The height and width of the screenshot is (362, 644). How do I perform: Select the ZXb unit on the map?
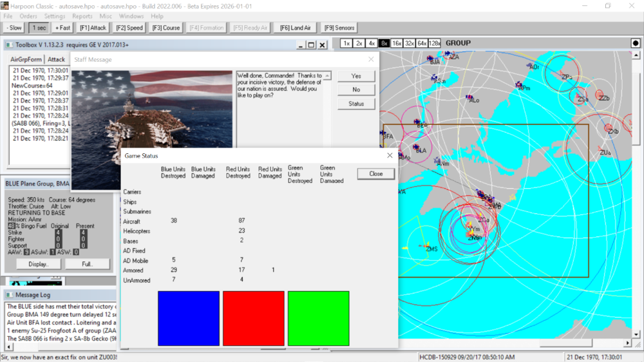coord(611,129)
